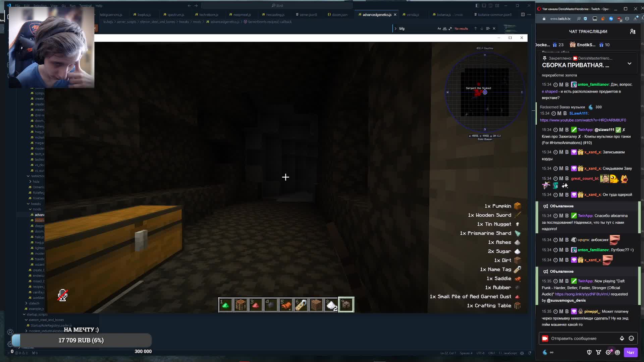Image resolution: width=644 pixels, height=362 pixels.
Task: Go forward in VS Code navigation history
Action: tap(196, 5)
